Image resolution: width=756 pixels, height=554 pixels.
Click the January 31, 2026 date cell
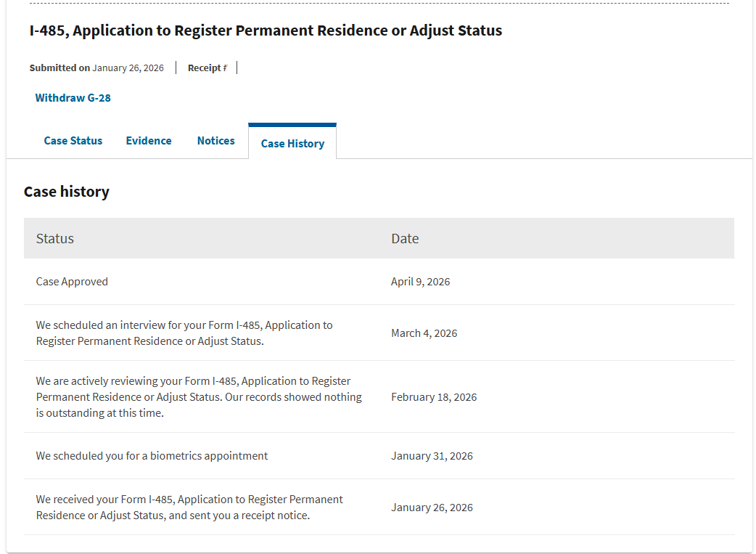pyautogui.click(x=432, y=456)
